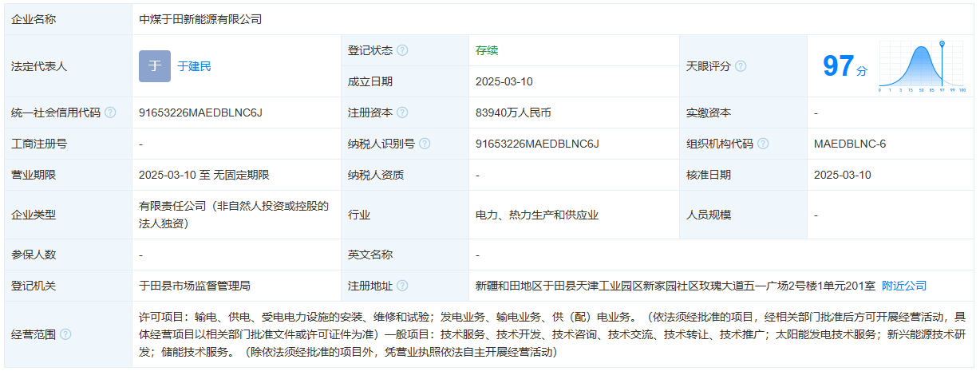Click the score distribution curve chart
Screen dimensions: 980x375
tap(922, 67)
